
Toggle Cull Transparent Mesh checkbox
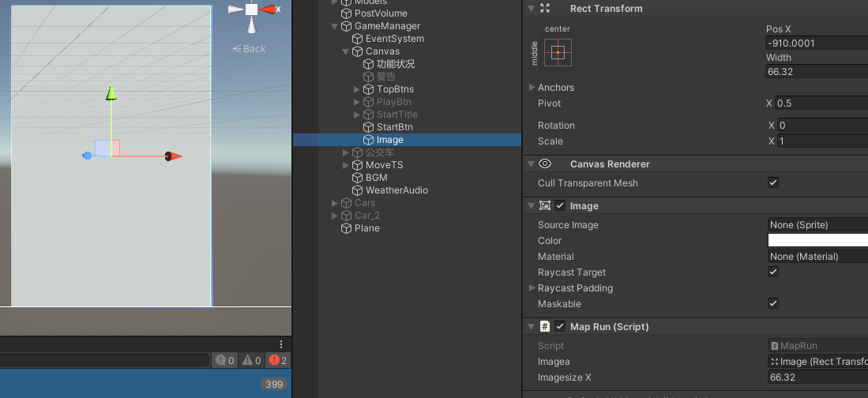tap(773, 182)
